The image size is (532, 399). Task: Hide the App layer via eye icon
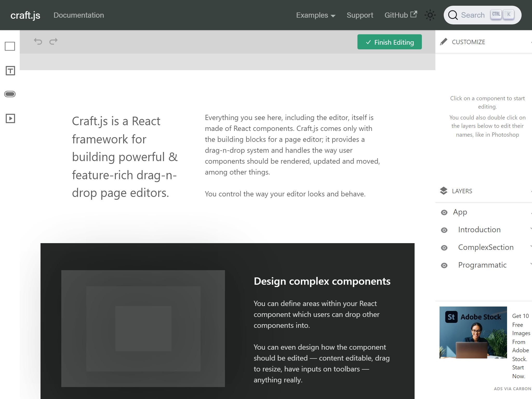tap(444, 212)
